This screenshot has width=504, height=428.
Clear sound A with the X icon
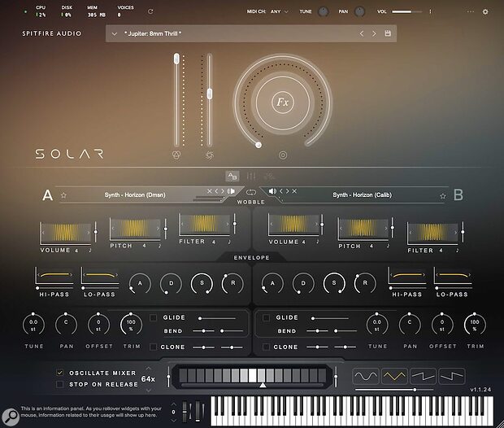(209, 191)
